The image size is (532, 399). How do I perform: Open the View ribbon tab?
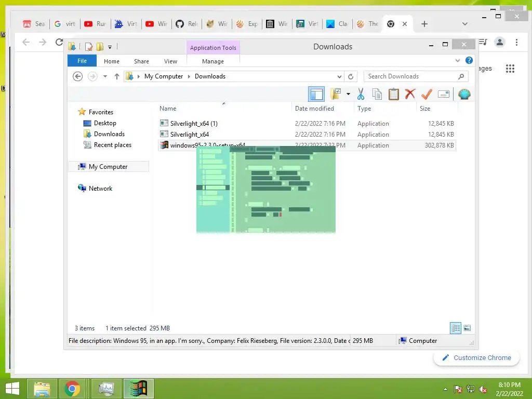tap(170, 61)
